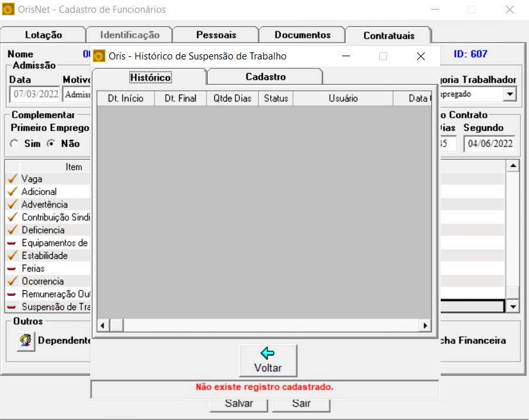Click the Dt. Início column header
The width and height of the screenshot is (529, 420).
point(125,98)
